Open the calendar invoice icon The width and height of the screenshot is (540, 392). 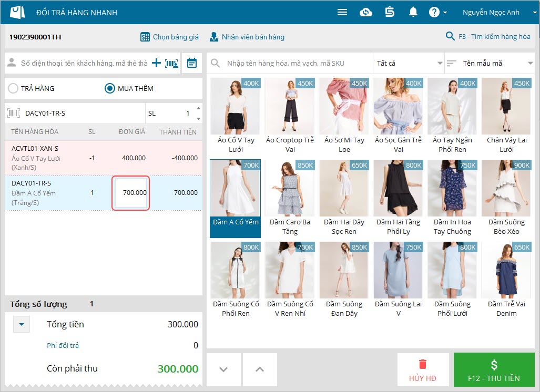192,63
